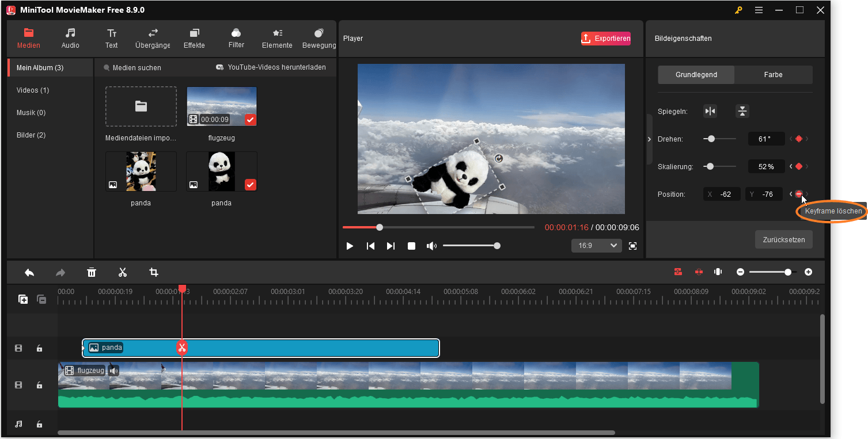Viewport: 868px width, 439px height.
Task: Add a new track to timeline
Action: [23, 299]
